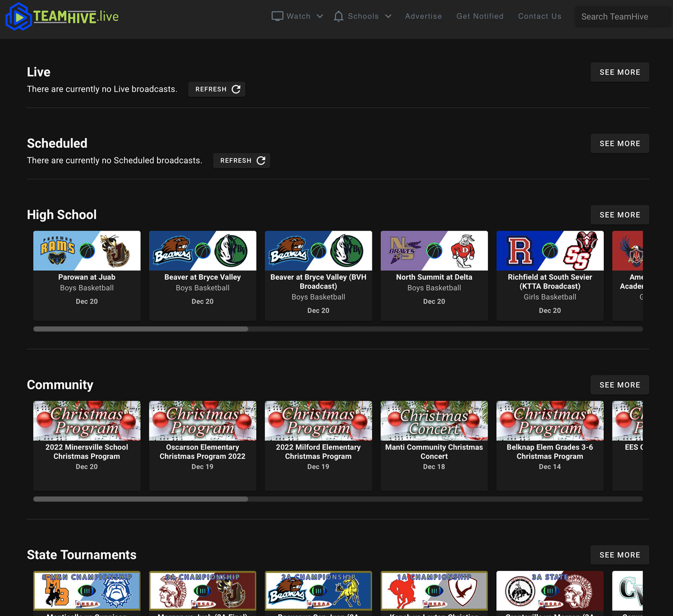Viewport: 673px width, 616px height.
Task: Click the Schools bell icon
Action: [339, 16]
